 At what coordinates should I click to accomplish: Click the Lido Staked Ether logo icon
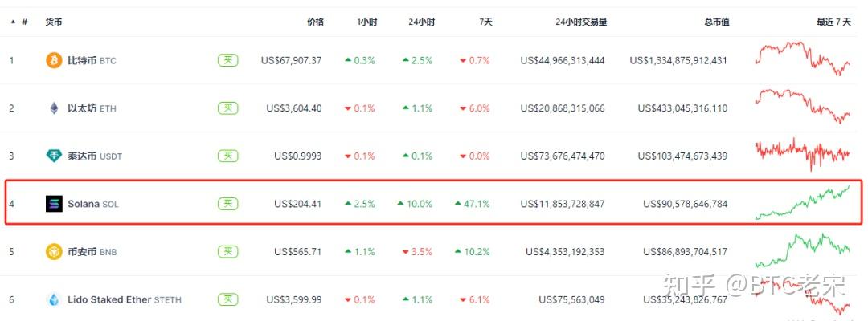(54, 300)
